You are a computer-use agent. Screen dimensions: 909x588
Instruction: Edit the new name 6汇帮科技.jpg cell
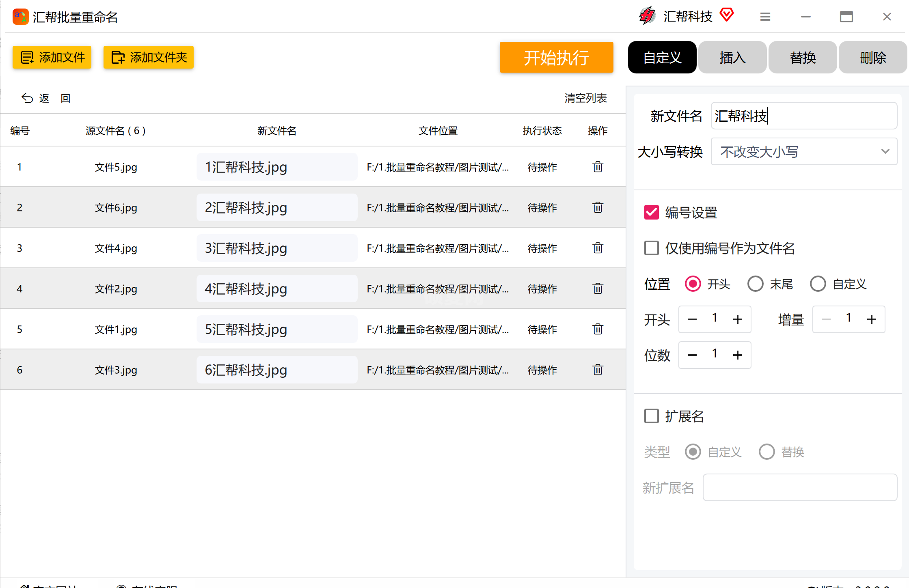coord(277,370)
